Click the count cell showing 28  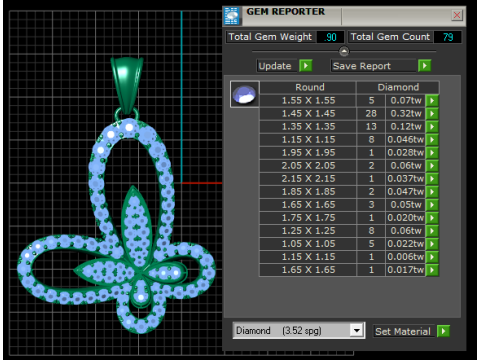[x=371, y=113]
